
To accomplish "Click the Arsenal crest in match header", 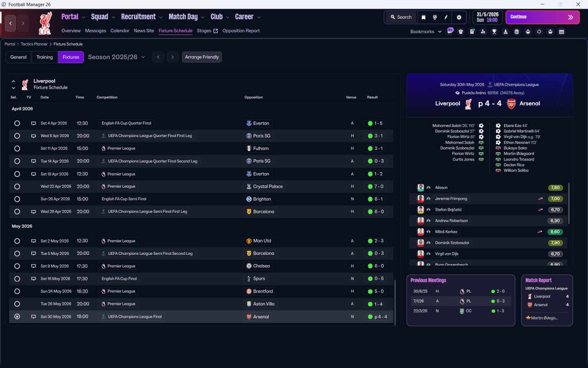I will click(511, 103).
